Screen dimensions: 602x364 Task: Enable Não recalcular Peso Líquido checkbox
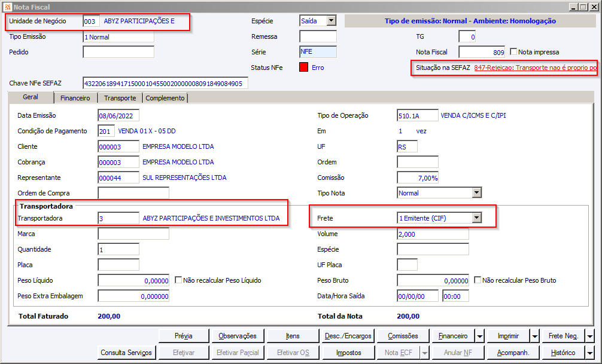click(178, 280)
